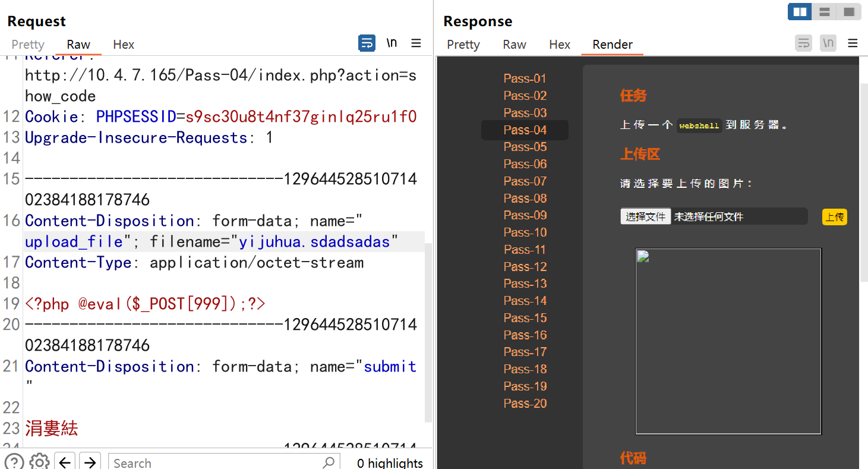Open the highlighted Pass-04 link
This screenshot has width=868, height=469.
525,130
